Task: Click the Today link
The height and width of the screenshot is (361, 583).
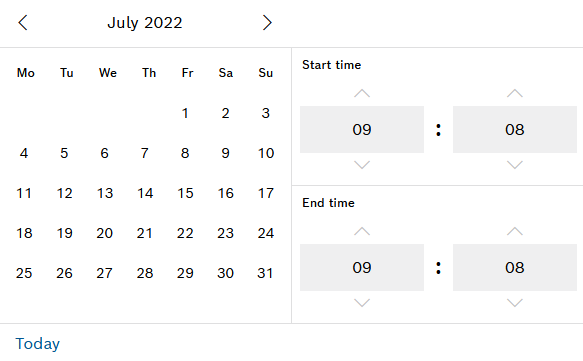Action: coord(38,344)
